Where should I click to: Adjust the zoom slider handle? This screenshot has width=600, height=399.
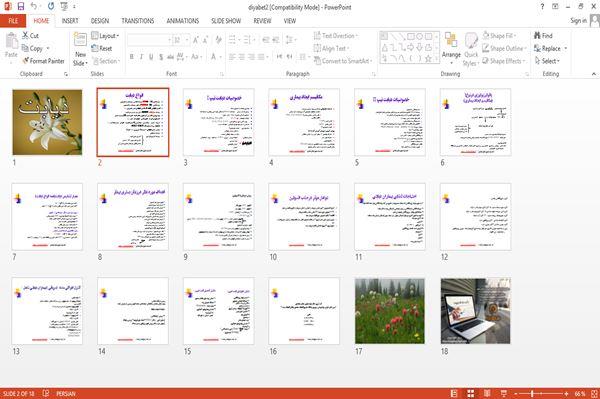click(532, 393)
